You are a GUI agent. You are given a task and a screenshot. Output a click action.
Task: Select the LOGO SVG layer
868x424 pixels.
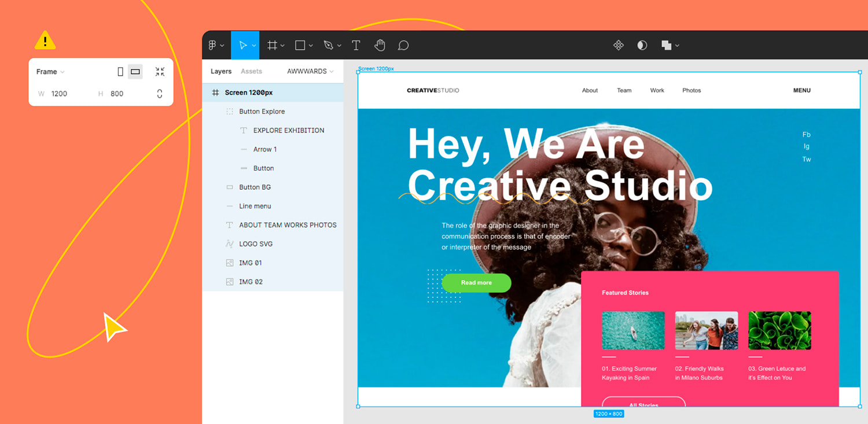point(255,244)
